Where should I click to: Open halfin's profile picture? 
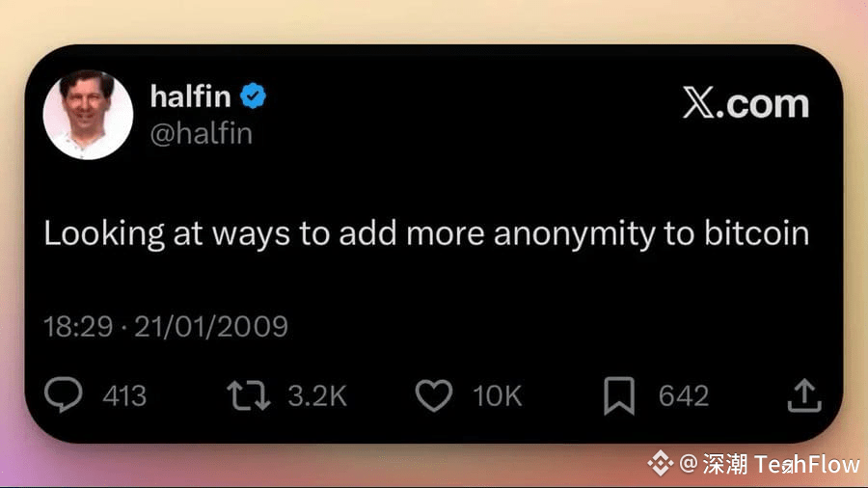[88, 115]
